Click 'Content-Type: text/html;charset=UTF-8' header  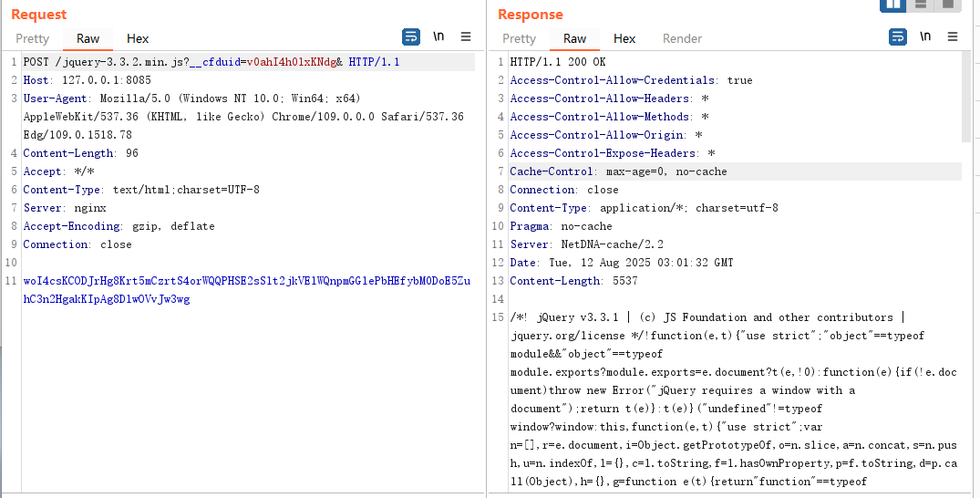[141, 190]
